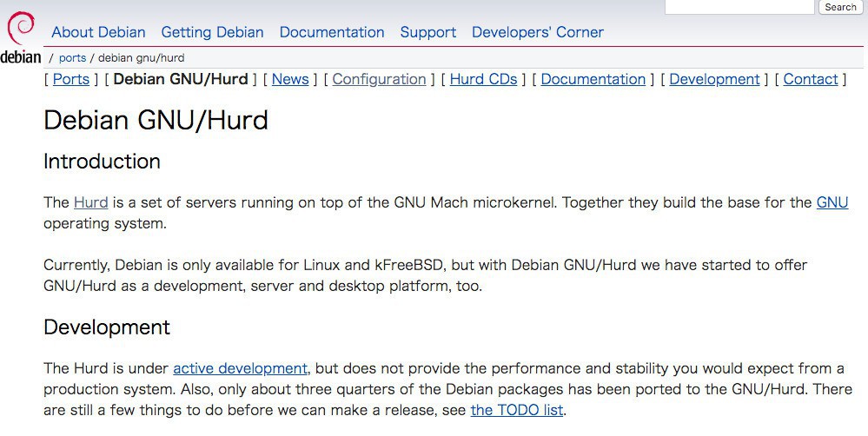Viewport: 868px width, 436px height.
Task: Open the Ports section link
Action: 71,79
